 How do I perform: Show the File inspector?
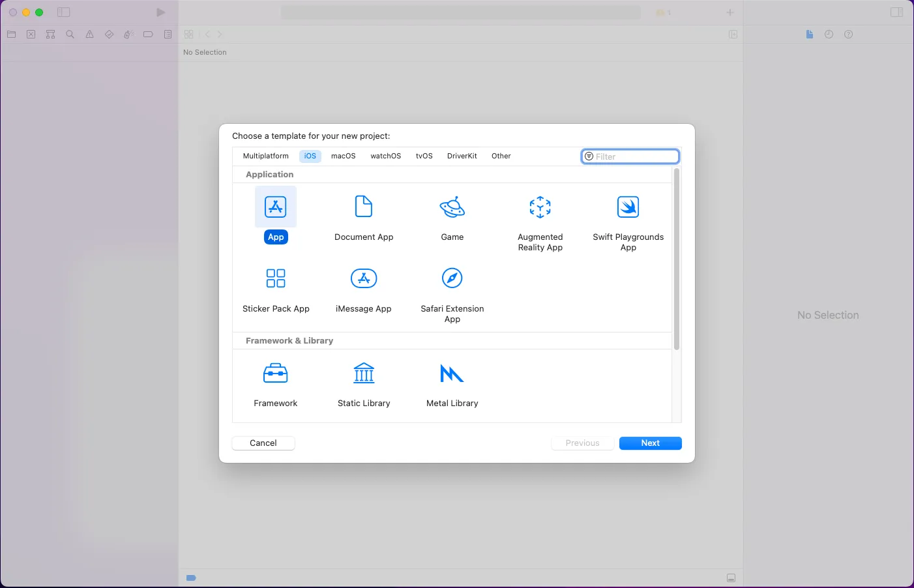(809, 34)
